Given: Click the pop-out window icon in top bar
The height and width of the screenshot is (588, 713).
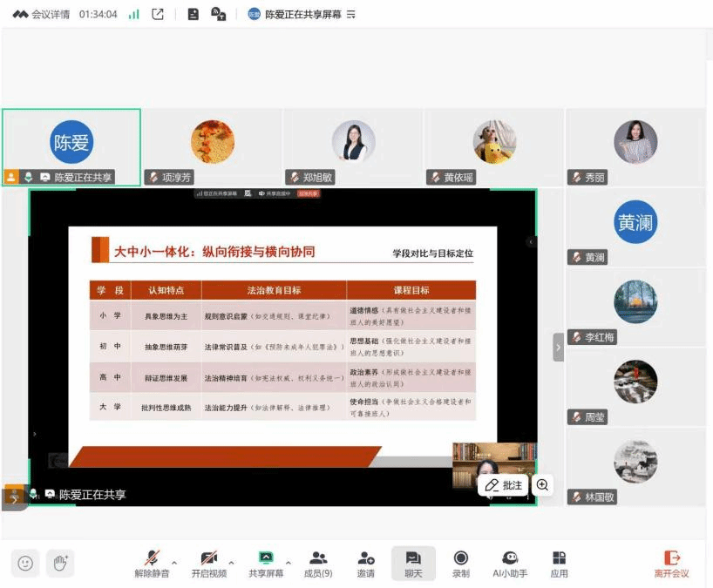Looking at the screenshot, I should pos(158,15).
